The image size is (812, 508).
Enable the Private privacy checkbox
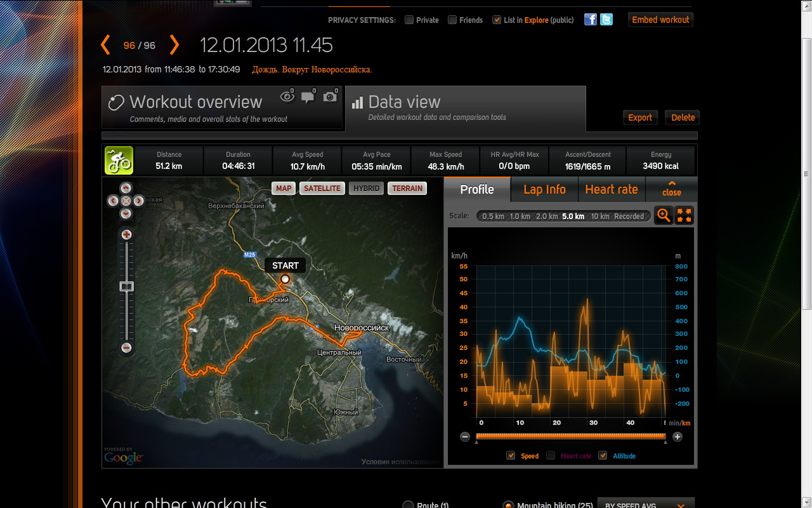click(410, 20)
